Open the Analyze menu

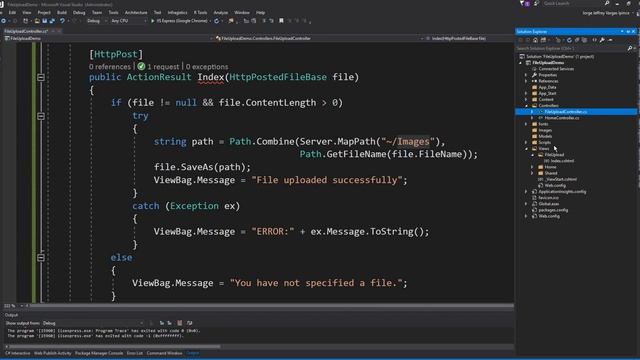pos(220,13)
